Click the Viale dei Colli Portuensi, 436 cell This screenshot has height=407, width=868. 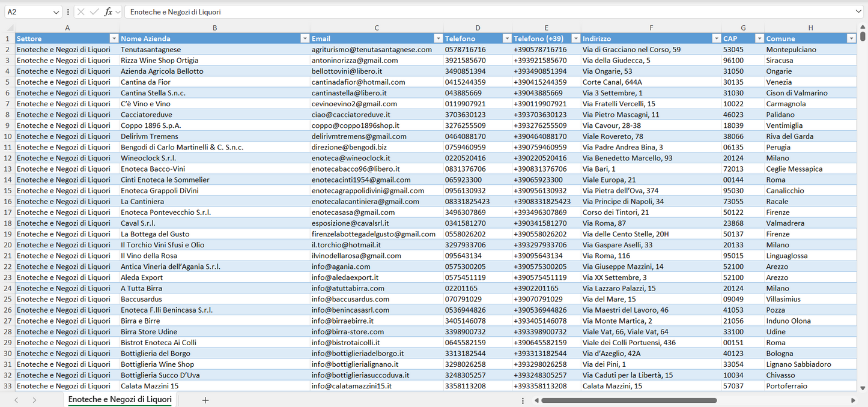pyautogui.click(x=651, y=342)
